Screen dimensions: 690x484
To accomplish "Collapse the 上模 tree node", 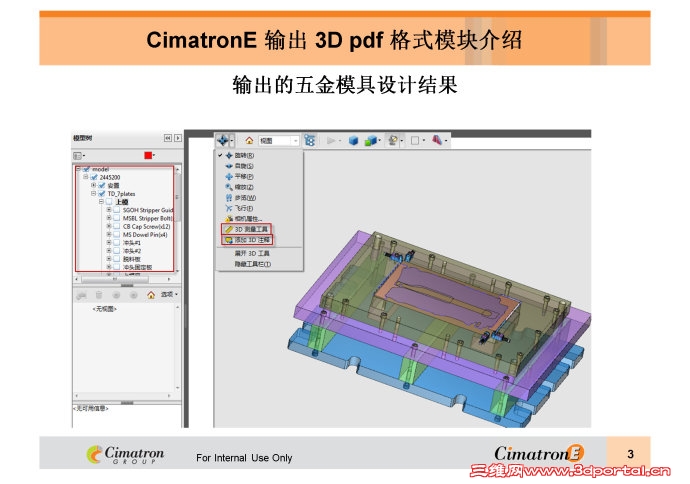I will pos(101,202).
